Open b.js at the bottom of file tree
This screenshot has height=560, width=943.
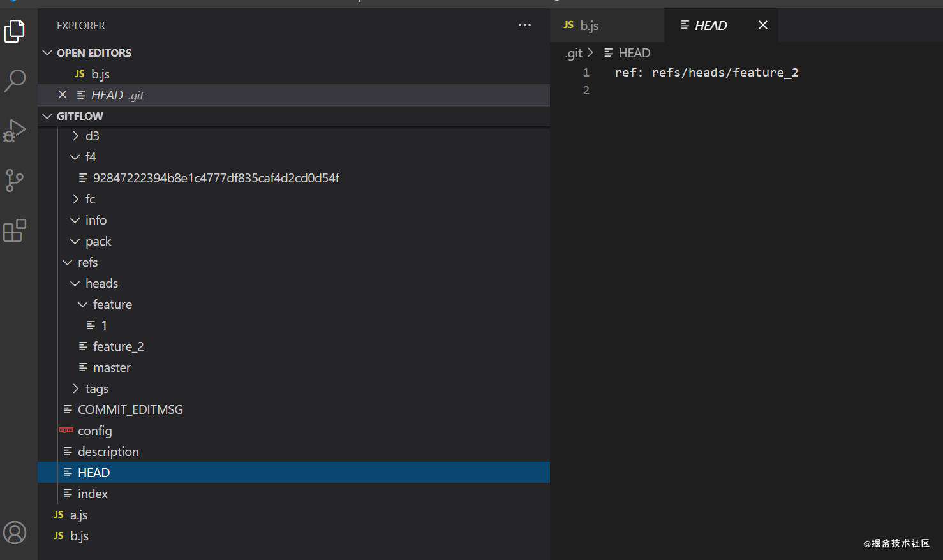tap(293, 536)
